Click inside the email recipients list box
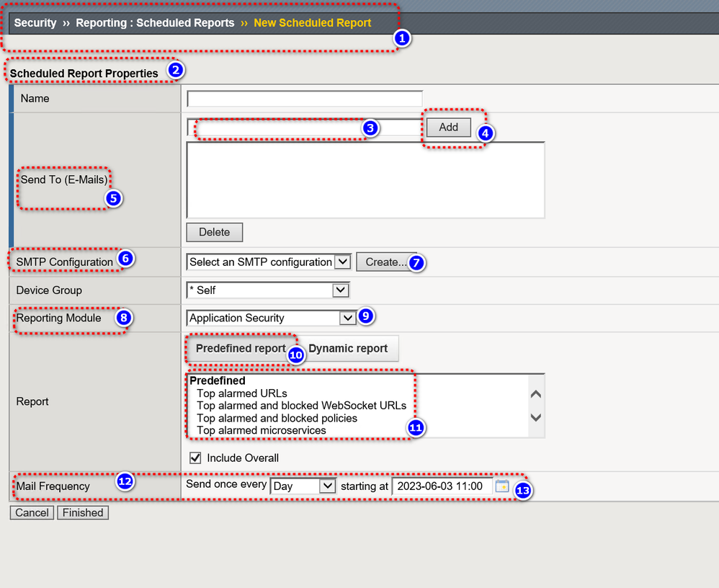Viewport: 719px width, 588px height. [365, 180]
